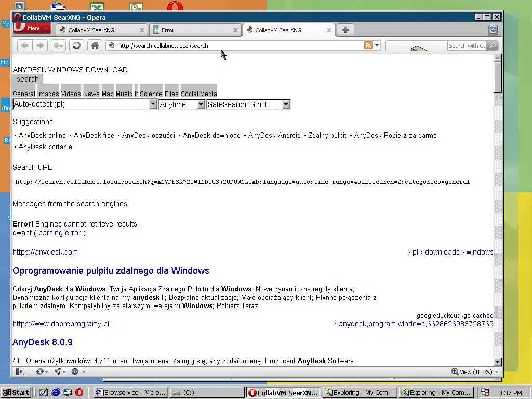Open the cached link
This screenshot has width=532, height=399.
click(x=483, y=316)
